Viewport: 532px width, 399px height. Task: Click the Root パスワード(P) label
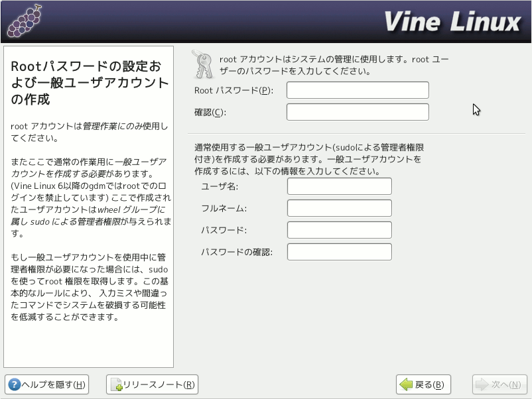(233, 90)
